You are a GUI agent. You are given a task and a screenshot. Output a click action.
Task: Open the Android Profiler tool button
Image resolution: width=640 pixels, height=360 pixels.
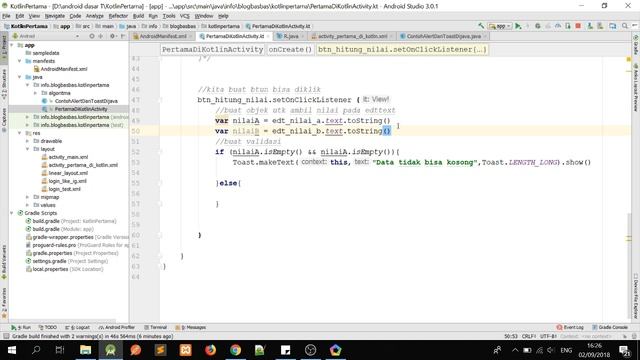(117, 327)
